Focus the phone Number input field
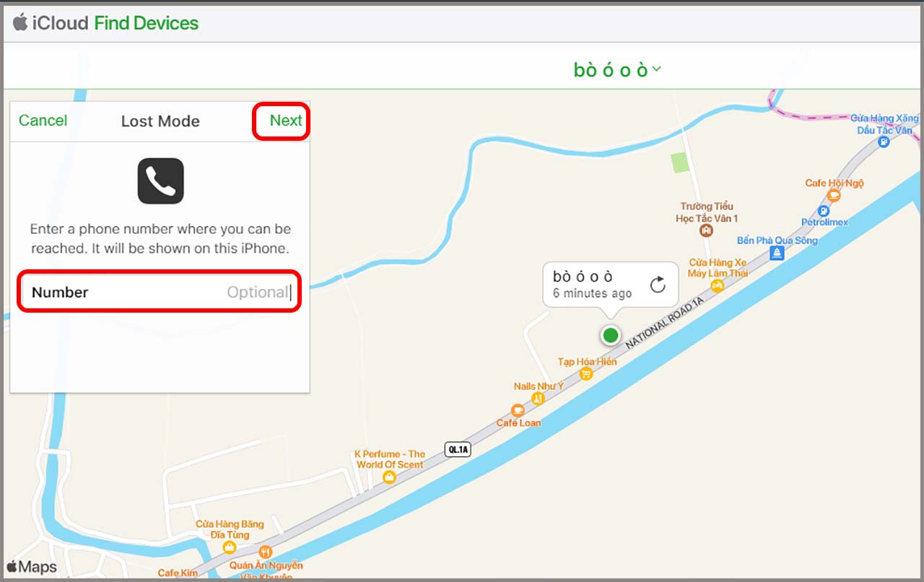Viewport: 924px width, 582px height. (160, 292)
